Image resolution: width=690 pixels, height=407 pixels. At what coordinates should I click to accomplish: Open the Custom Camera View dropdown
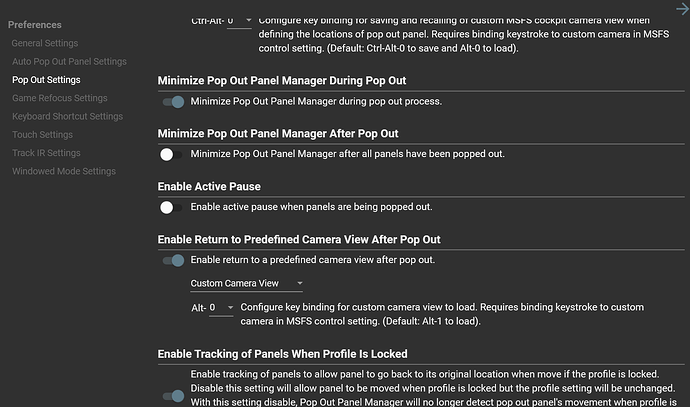tap(246, 284)
